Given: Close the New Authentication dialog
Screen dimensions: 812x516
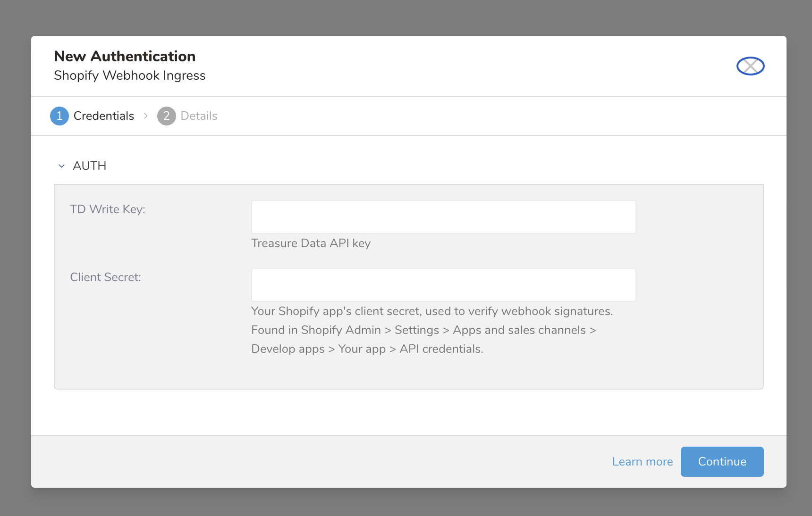Looking at the screenshot, I should [x=750, y=66].
